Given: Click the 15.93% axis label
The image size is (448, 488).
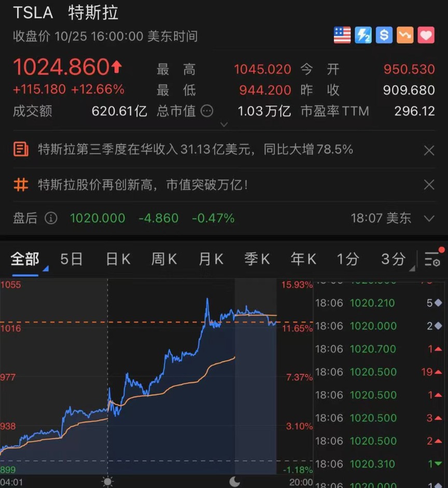Looking at the screenshot, I should (296, 284).
